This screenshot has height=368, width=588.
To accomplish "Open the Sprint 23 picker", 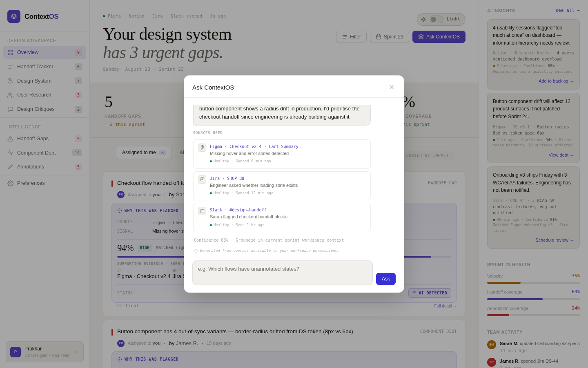I will coord(390,37).
